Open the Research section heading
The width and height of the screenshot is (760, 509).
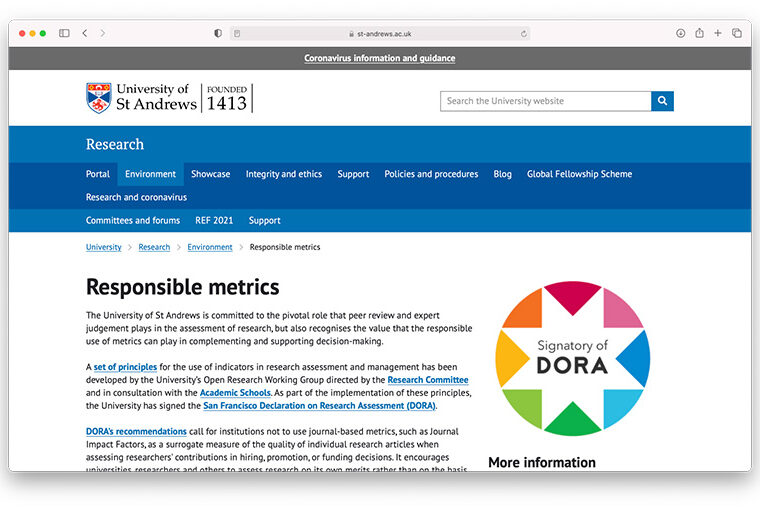tap(115, 144)
